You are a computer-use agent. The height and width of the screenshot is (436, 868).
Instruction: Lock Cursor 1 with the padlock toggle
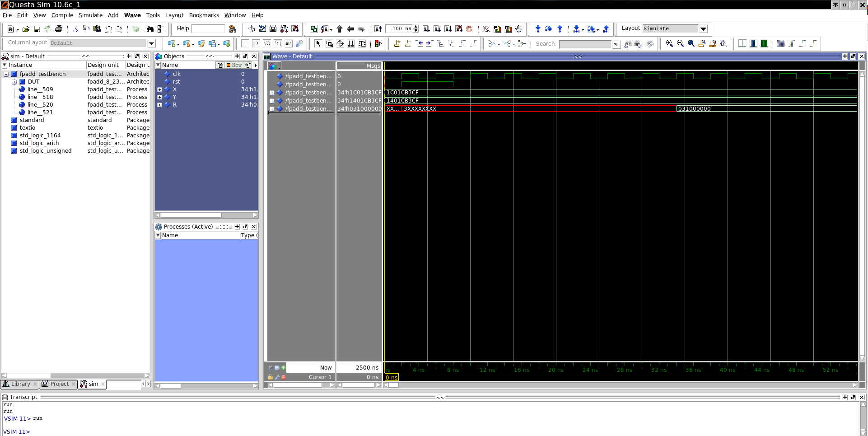click(271, 377)
